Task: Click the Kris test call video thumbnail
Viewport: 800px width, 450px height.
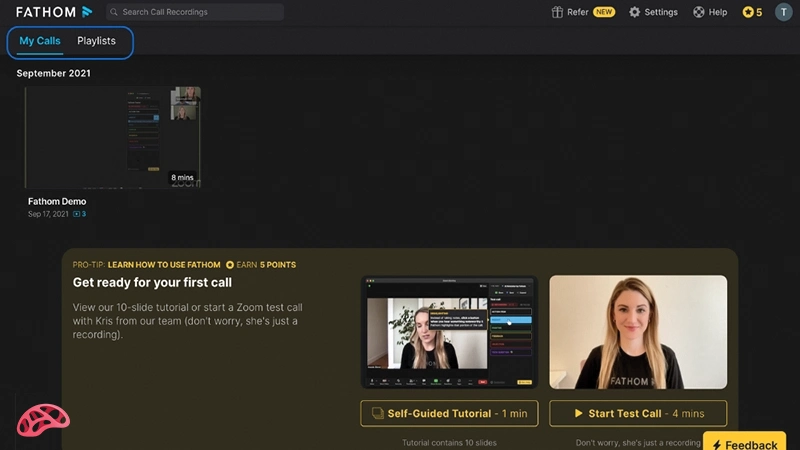Action: tap(638, 332)
